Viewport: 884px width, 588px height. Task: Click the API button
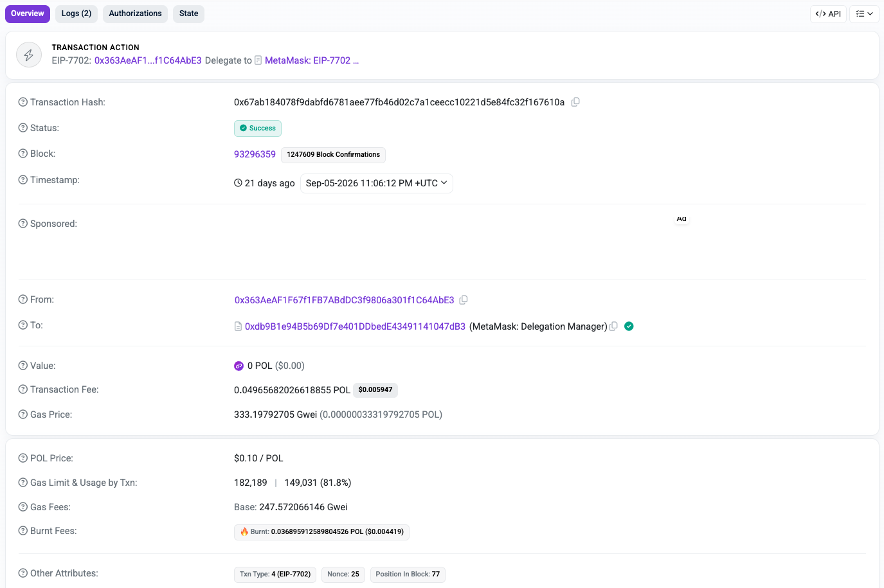point(828,13)
